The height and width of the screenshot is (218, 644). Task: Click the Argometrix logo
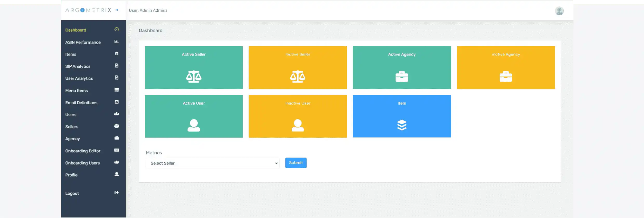88,10
